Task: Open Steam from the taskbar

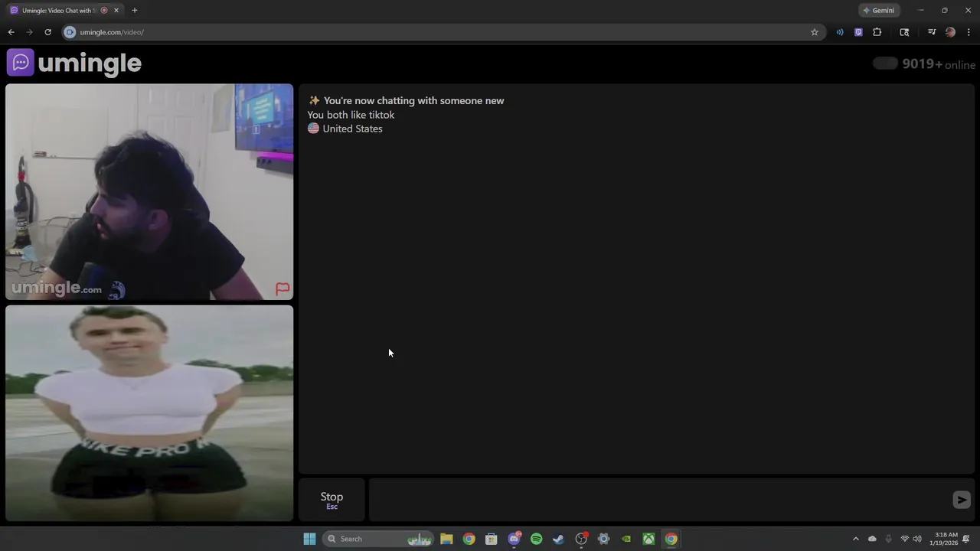Action: (x=558, y=539)
